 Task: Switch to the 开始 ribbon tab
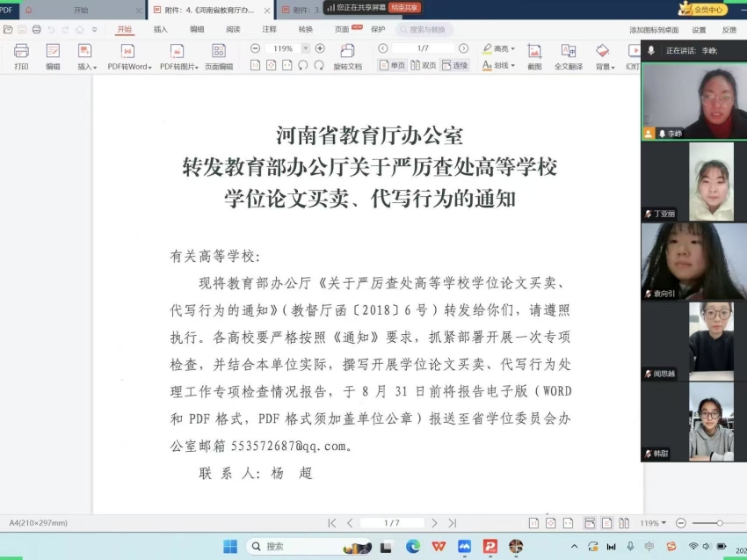click(124, 30)
